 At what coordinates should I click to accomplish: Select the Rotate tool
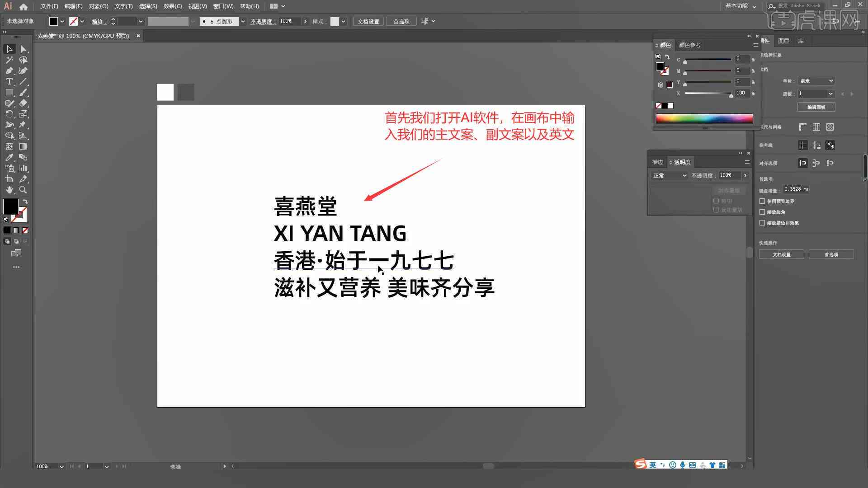(x=9, y=114)
